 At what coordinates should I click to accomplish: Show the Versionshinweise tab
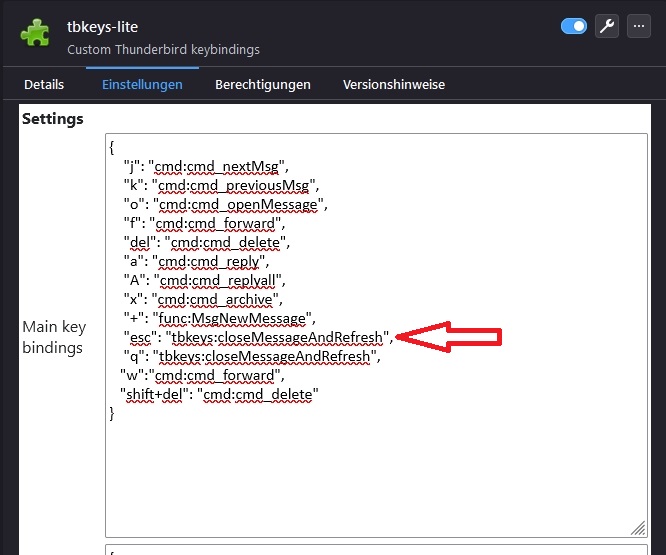[x=394, y=85]
